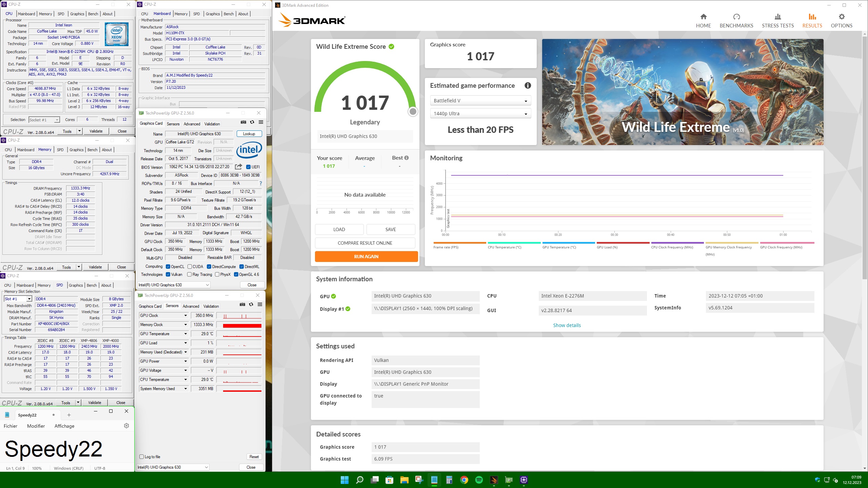Click the RUN AGAIN button

(366, 257)
